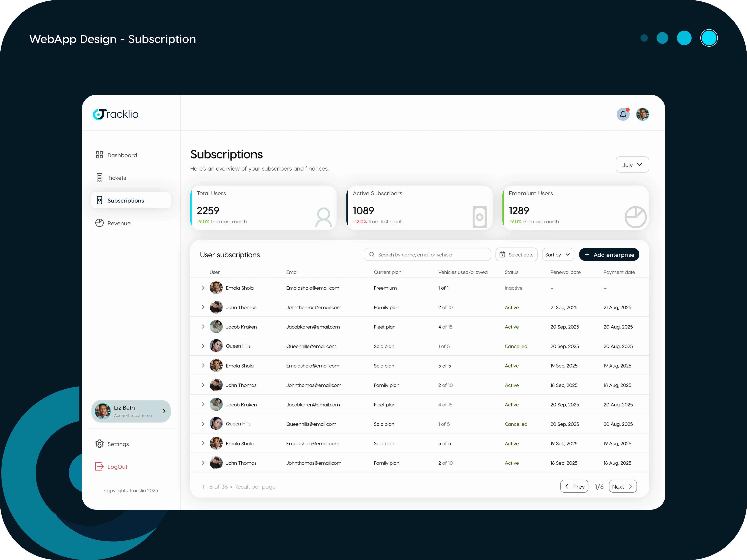Viewport: 747px width, 560px height.
Task: Click the LogOut exit icon
Action: [x=99, y=466]
